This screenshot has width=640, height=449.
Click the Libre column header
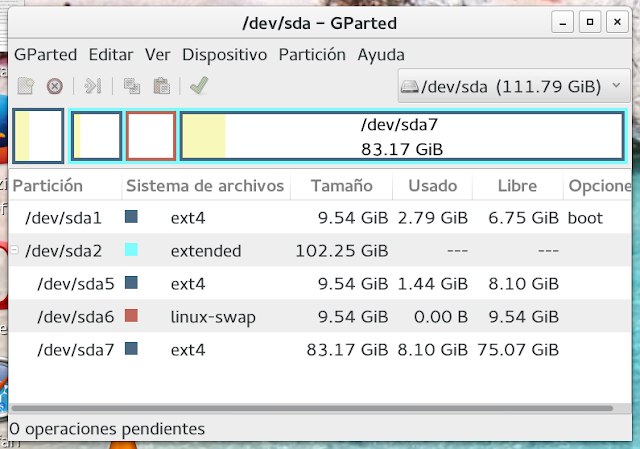pos(518,186)
